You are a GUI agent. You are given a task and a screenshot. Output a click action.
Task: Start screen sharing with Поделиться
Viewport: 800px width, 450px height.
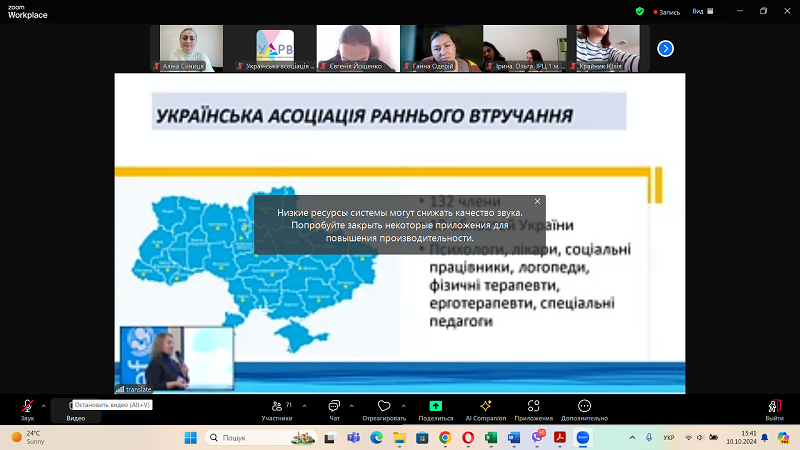point(436,410)
